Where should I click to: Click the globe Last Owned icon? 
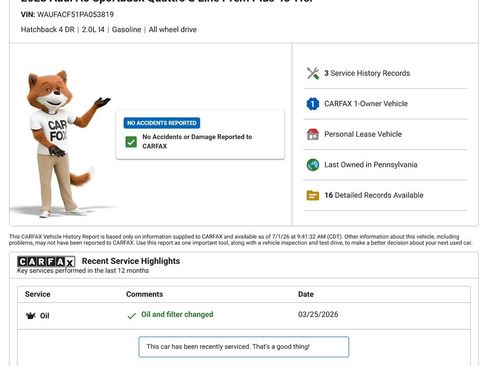(313, 165)
